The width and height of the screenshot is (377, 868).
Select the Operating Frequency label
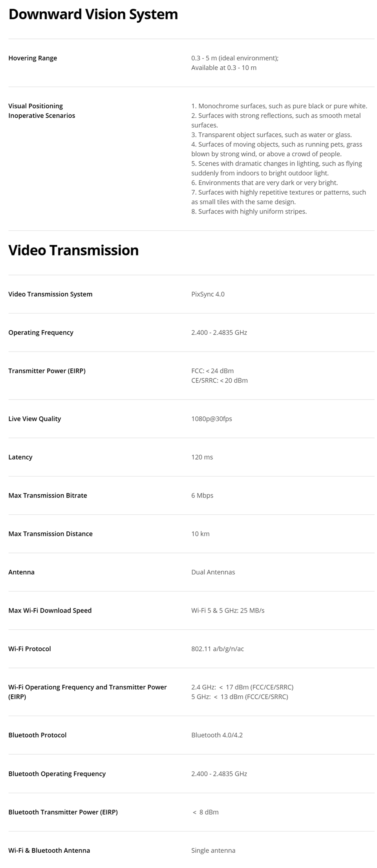click(x=41, y=332)
